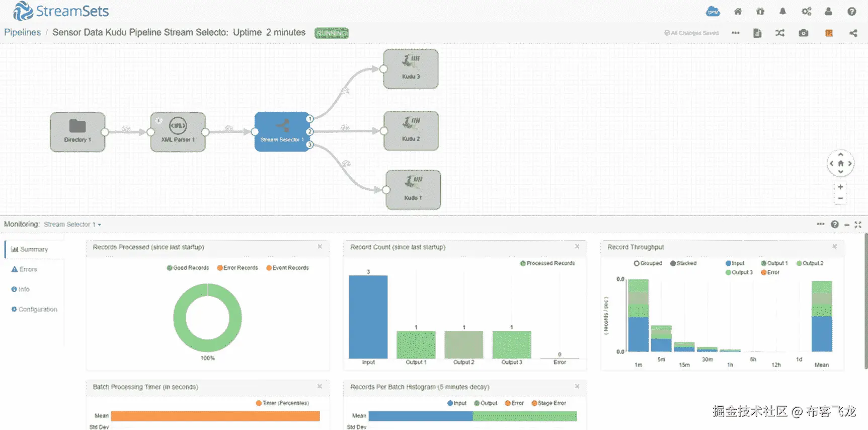868x430 pixels.
Task: Toggle Output 1 series in Record Throughput legend
Action: tap(774, 263)
